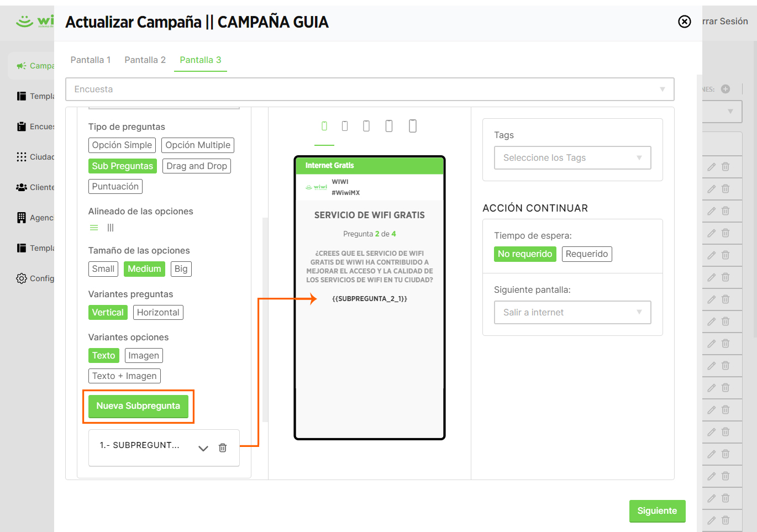Select the Drag and Drop question type
Viewport: 757px width, 532px height.
pos(197,166)
